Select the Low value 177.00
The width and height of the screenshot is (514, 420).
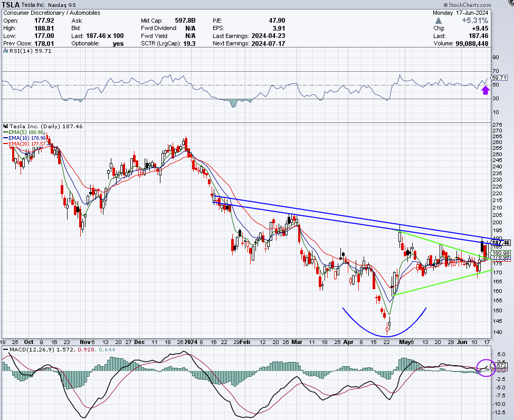(44, 36)
